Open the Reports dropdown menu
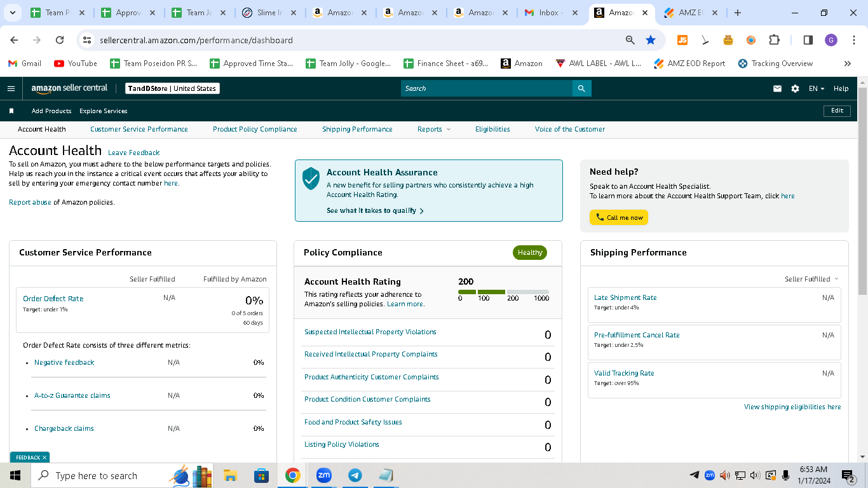Image resolution: width=868 pixels, height=488 pixels. pos(434,129)
